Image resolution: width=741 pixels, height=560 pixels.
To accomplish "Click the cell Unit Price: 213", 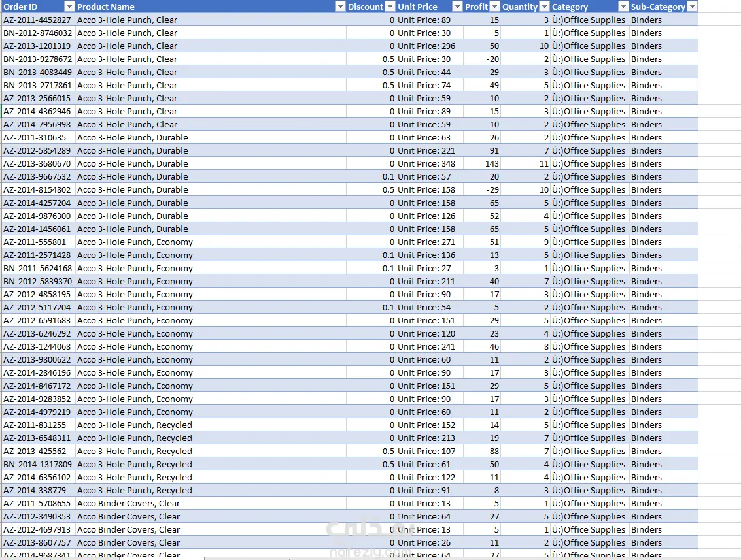I will [x=430, y=438].
